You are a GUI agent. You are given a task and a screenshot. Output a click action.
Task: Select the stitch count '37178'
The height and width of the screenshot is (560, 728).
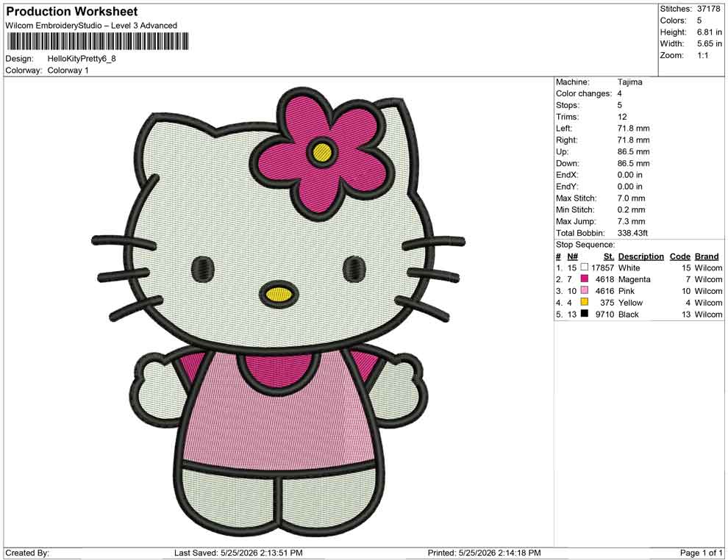click(707, 9)
